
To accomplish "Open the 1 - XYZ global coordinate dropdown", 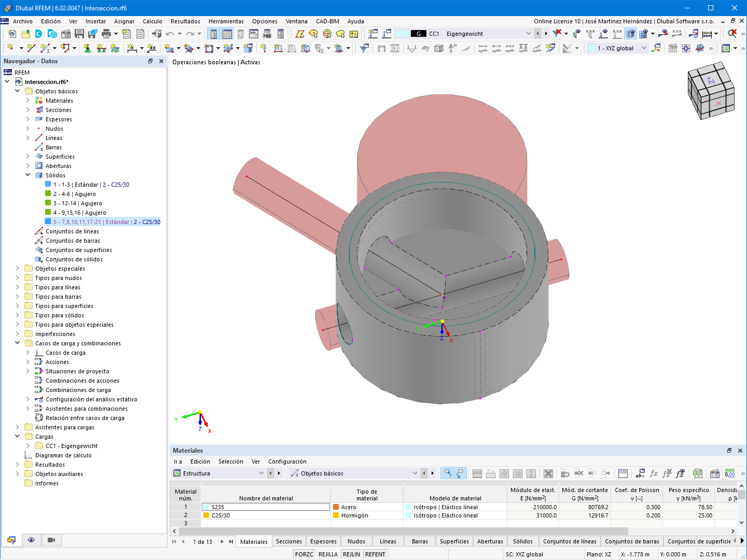I will pos(644,48).
